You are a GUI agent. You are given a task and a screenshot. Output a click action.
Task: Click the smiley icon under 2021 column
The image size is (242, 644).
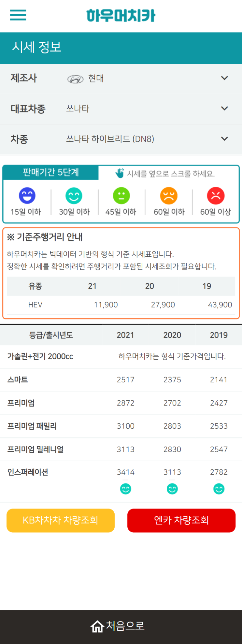126,489
